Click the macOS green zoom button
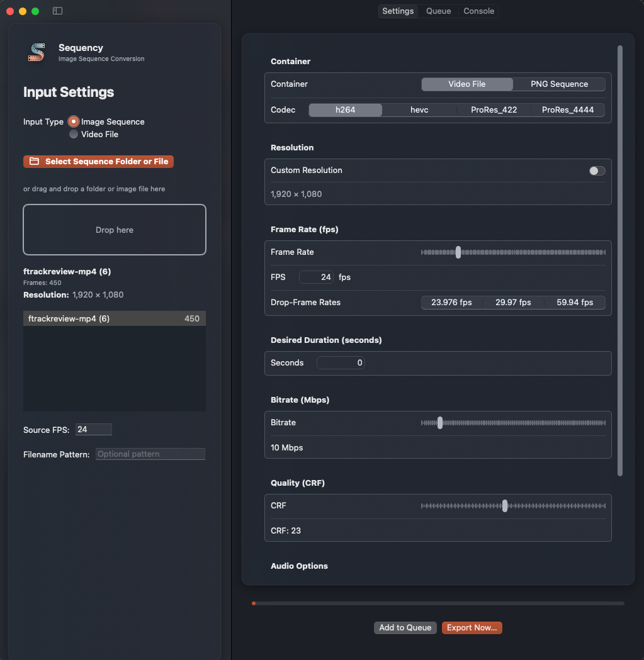644x660 pixels. pos(35,11)
